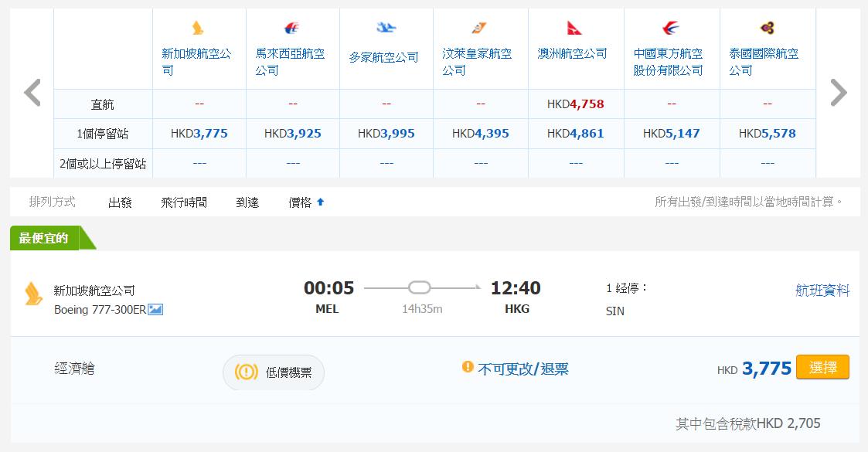Sort results by 飛行時間

pos(184,202)
